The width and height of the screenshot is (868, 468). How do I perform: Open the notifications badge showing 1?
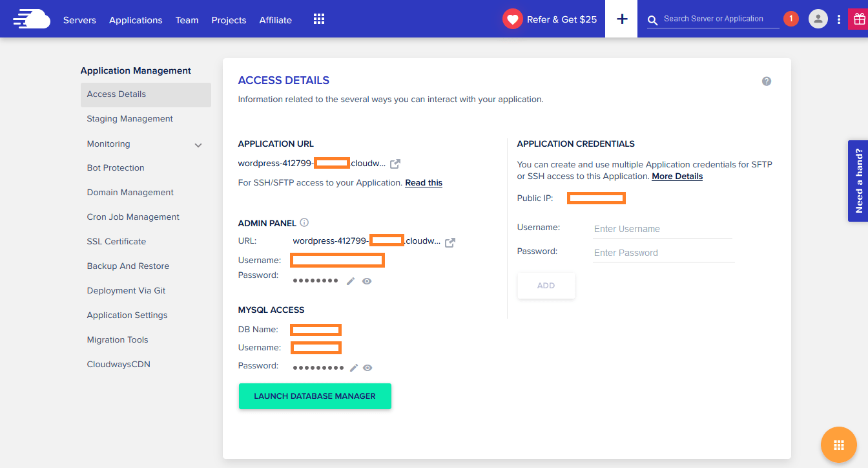pyautogui.click(x=791, y=19)
